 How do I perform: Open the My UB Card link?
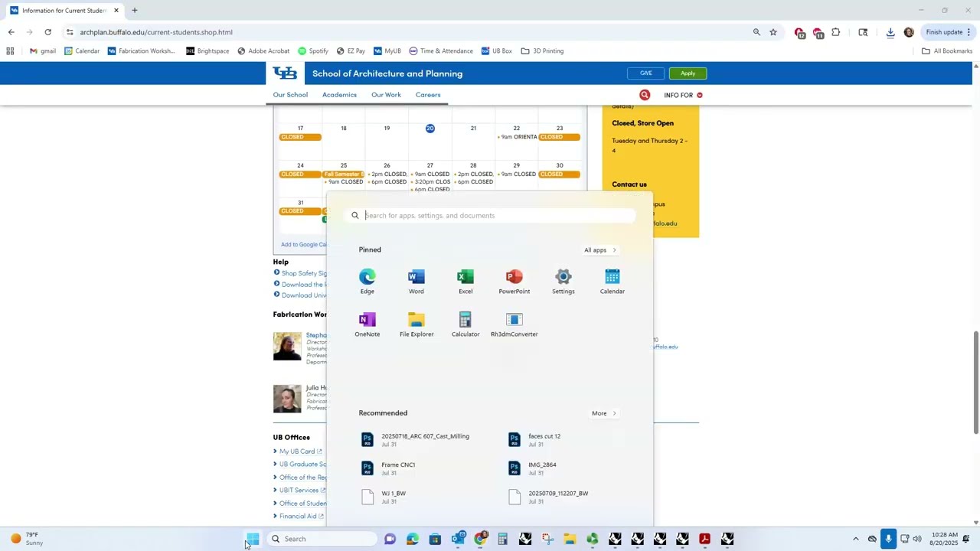[x=297, y=452]
